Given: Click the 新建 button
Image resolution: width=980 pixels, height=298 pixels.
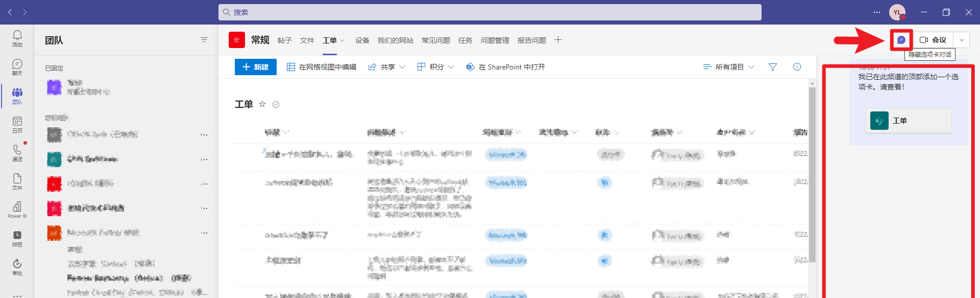Looking at the screenshot, I should (x=256, y=67).
